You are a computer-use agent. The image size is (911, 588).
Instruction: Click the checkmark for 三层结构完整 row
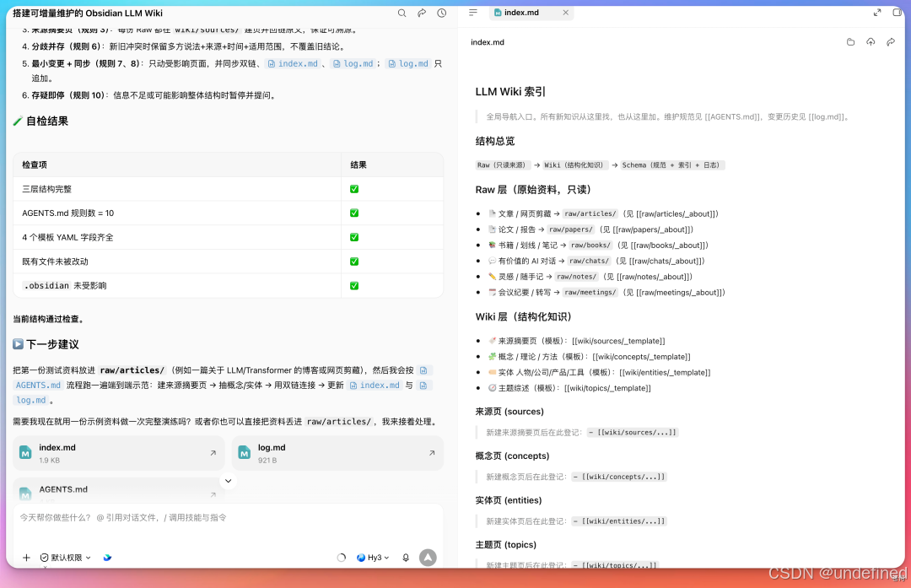[x=354, y=189]
